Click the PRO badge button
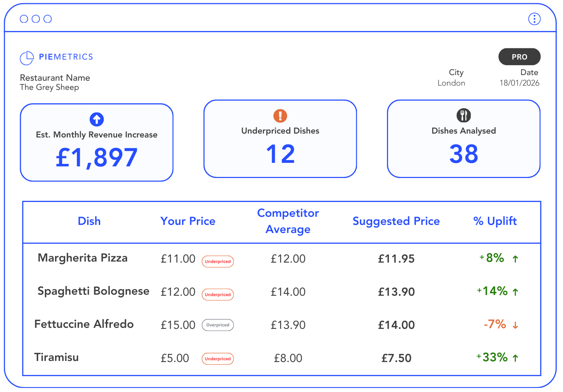This screenshot has height=392, width=563. point(519,57)
